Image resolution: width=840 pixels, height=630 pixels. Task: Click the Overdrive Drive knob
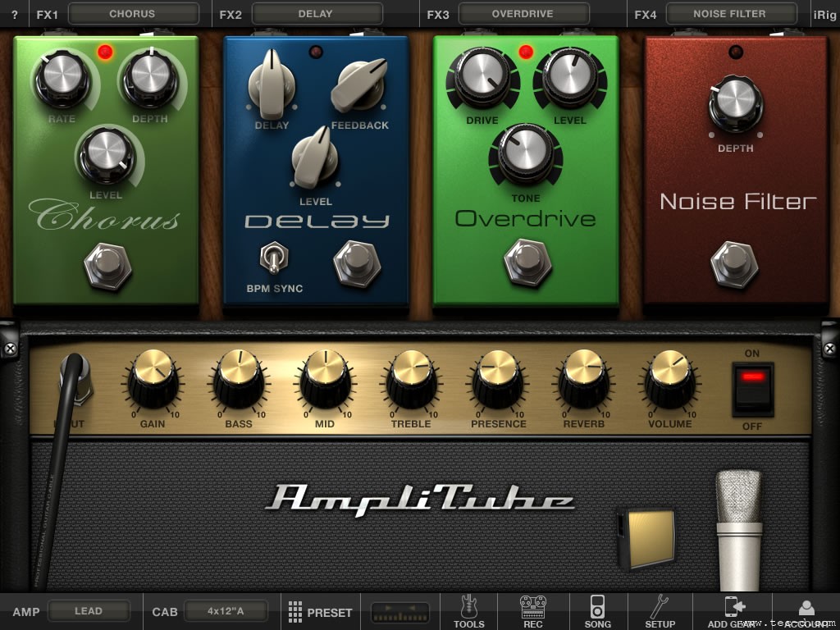click(x=482, y=78)
